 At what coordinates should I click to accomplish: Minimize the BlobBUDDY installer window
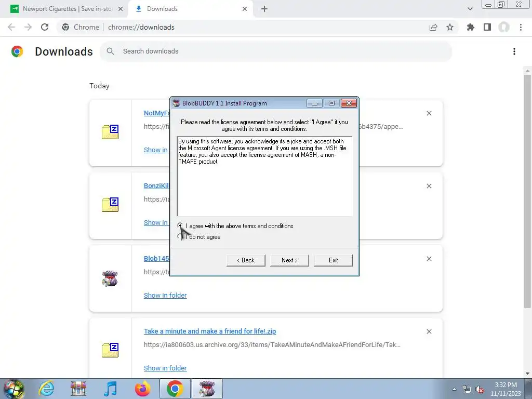pos(314,103)
